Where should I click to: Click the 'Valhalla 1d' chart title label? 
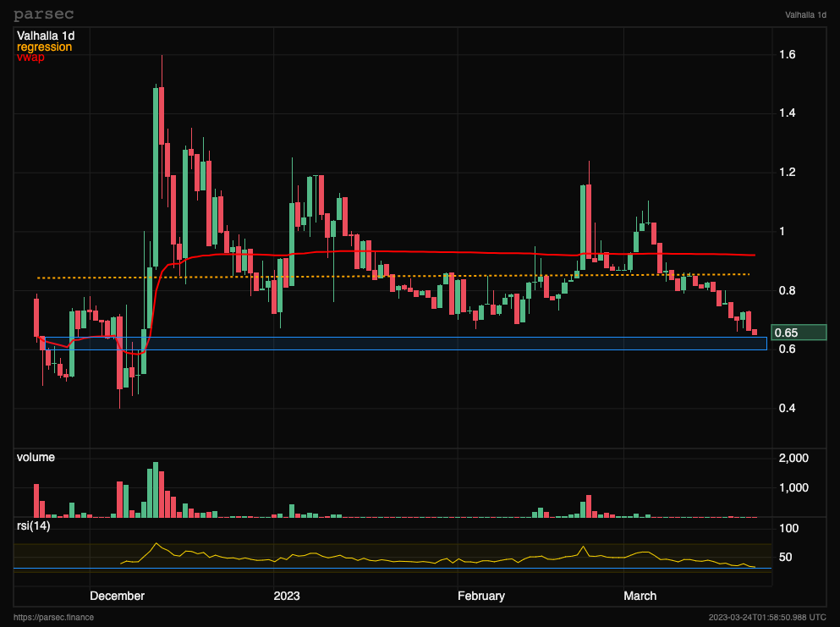coord(46,36)
